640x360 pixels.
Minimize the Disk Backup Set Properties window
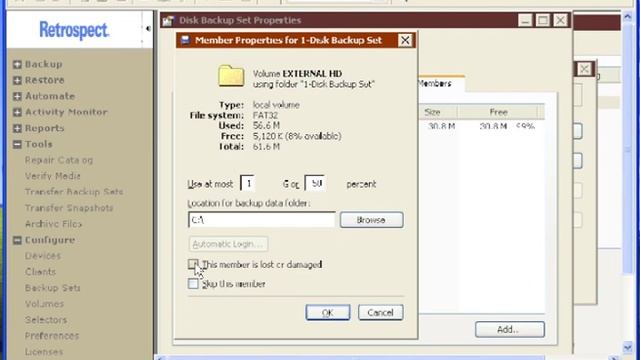(x=525, y=20)
